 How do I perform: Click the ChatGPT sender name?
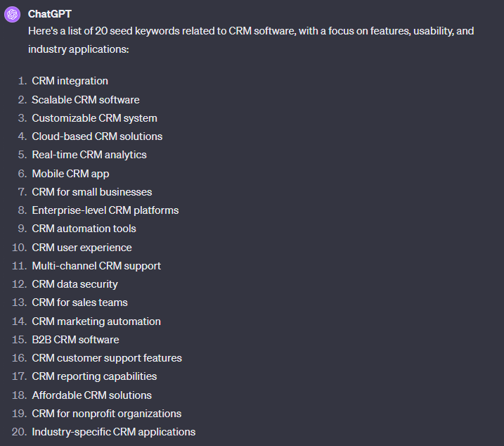coord(49,14)
